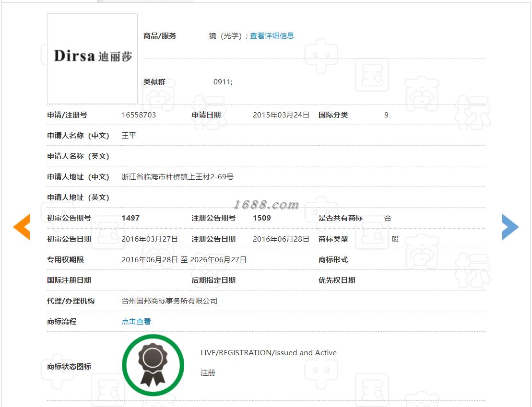Click the 注册公告期号 label
This screenshot has width=532, height=407.
click(213, 218)
